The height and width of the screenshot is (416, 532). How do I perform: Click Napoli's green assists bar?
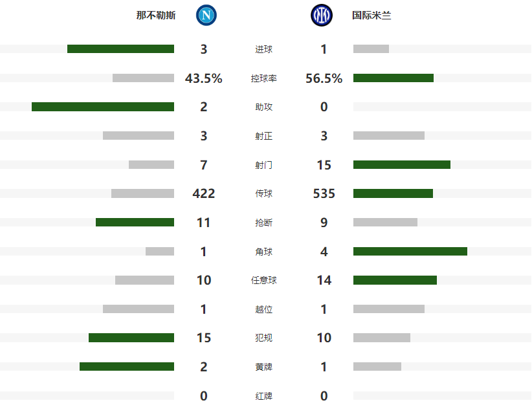coord(103,107)
